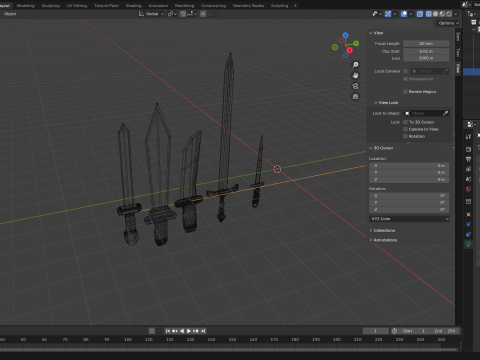The image size is (480, 360).
Task: Open the XYZ Euler rotation mode dropdown
Action: (409, 219)
